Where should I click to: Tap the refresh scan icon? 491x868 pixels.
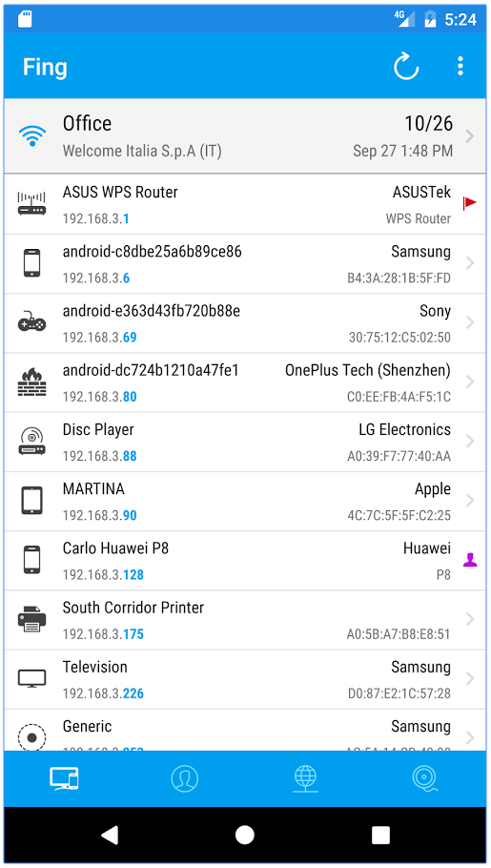click(x=406, y=67)
